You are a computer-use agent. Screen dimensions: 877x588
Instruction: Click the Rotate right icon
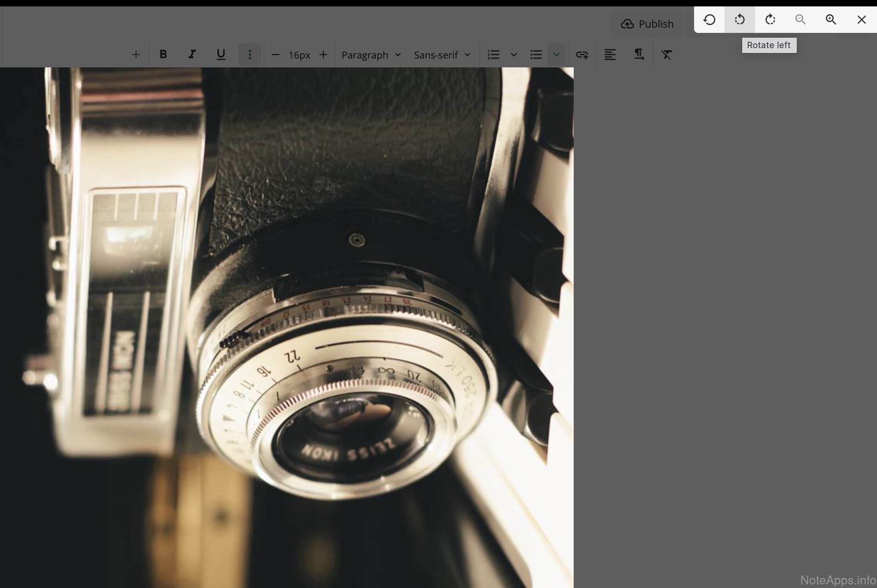tap(770, 20)
